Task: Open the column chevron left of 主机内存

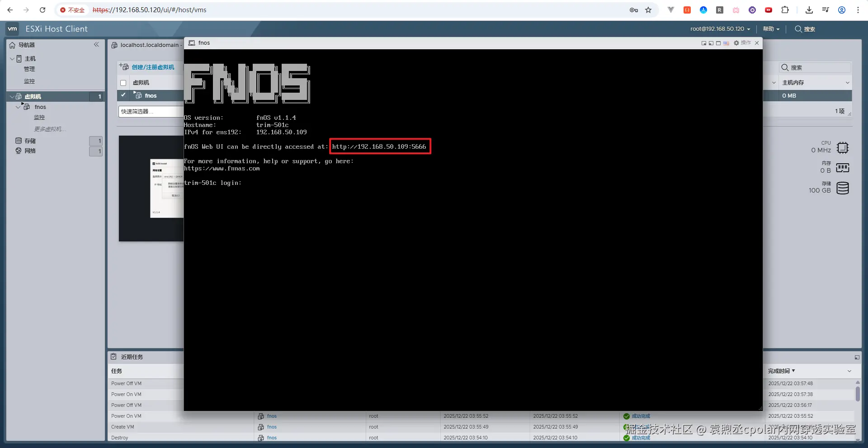Action: (774, 83)
